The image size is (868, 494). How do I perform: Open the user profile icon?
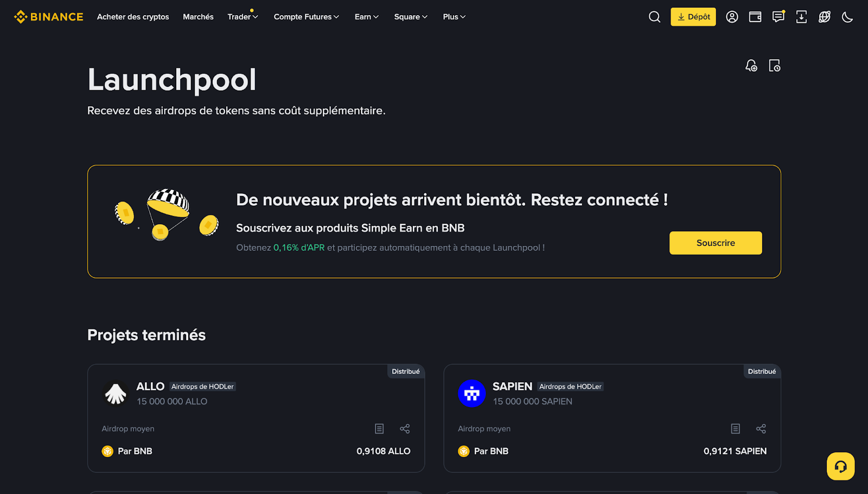732,17
